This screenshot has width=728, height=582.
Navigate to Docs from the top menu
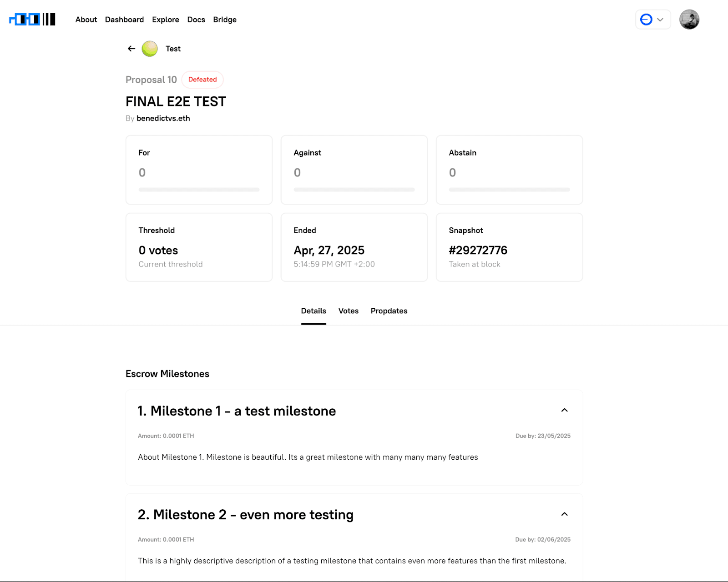[196, 20]
